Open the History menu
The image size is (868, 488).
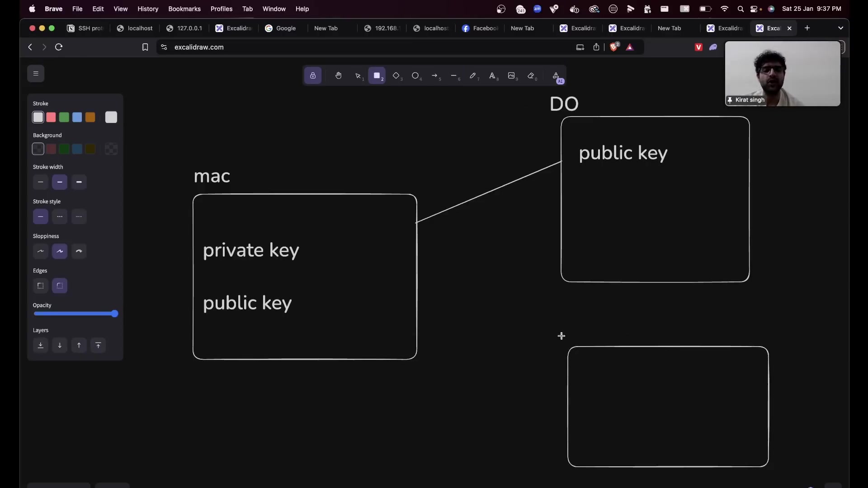pyautogui.click(x=148, y=9)
